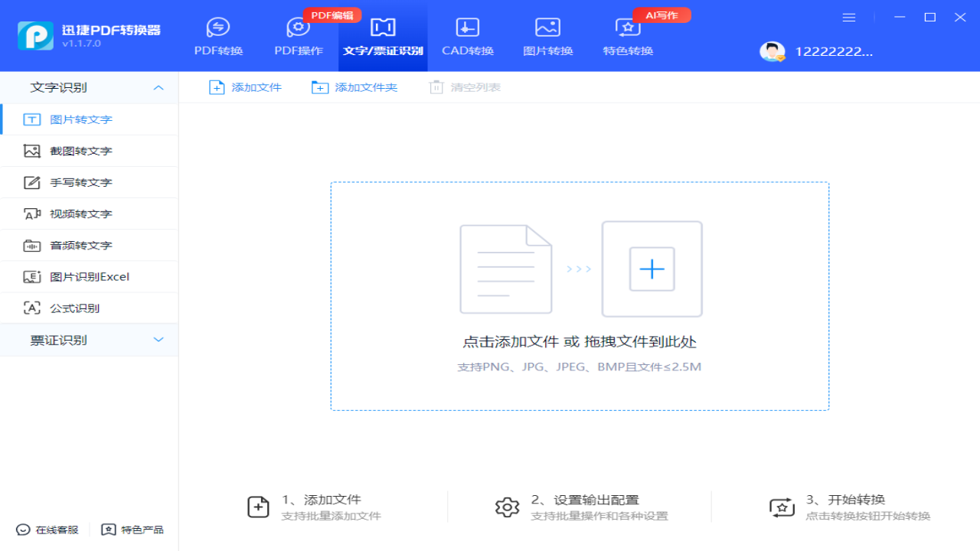Open the user account avatar

[772, 52]
